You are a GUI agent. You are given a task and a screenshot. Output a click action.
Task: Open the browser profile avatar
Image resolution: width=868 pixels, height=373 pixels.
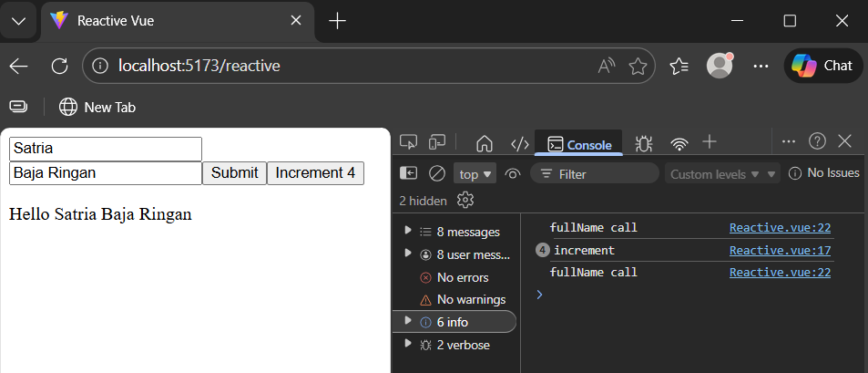point(720,66)
